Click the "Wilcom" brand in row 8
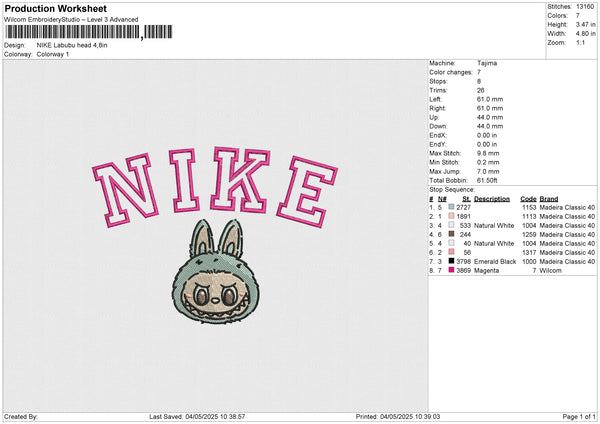Viewport: 600px width, 424px height. 550,271
